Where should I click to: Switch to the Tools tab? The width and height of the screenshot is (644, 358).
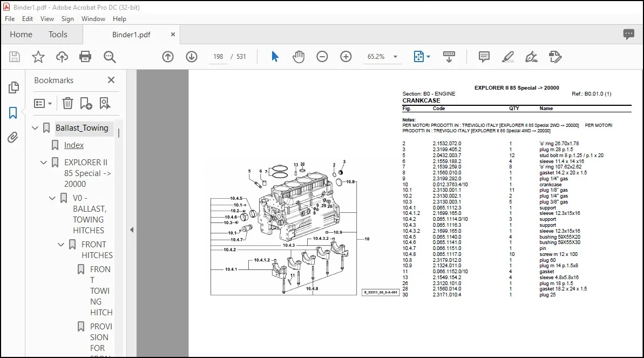point(58,35)
